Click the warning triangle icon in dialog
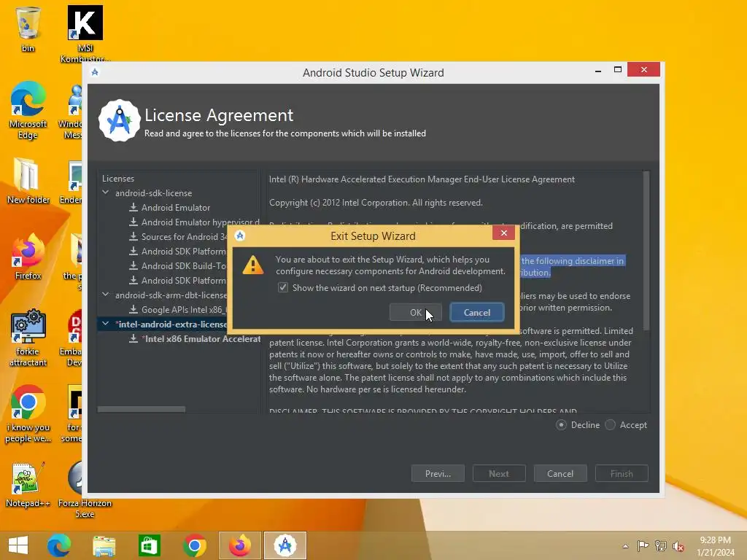 coord(253,265)
